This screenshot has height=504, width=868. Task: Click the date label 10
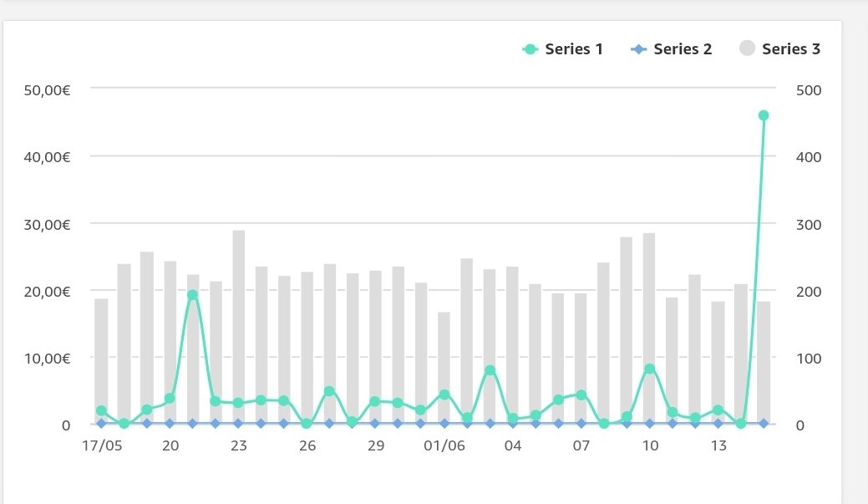pyautogui.click(x=650, y=445)
